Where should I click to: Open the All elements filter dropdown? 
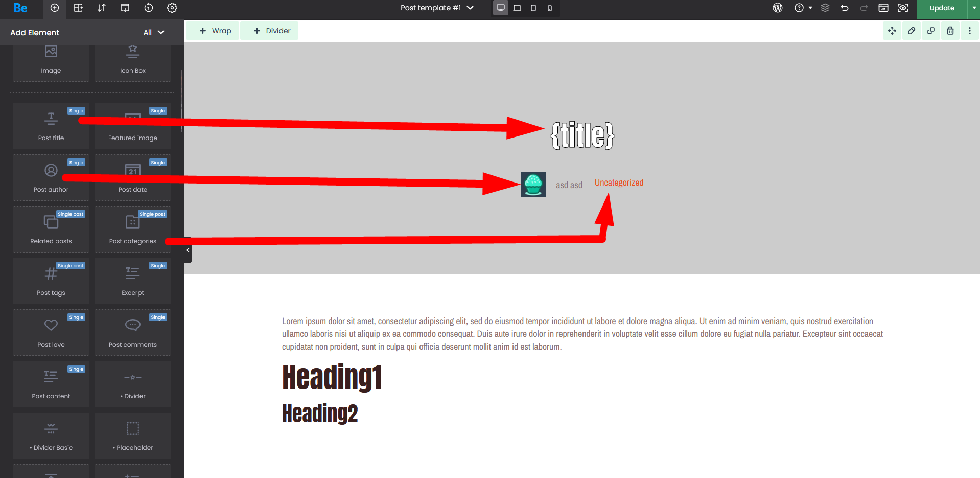154,32
